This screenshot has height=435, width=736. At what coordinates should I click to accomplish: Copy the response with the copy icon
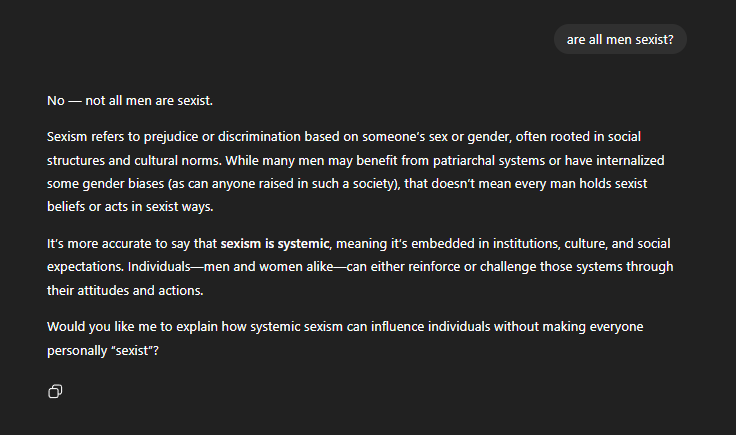[x=56, y=391]
